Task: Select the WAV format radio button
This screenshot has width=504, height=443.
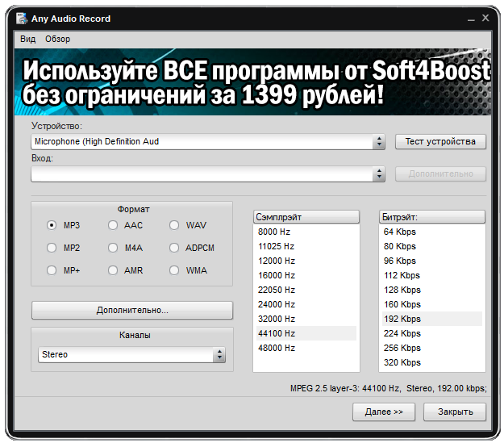Action: click(174, 225)
